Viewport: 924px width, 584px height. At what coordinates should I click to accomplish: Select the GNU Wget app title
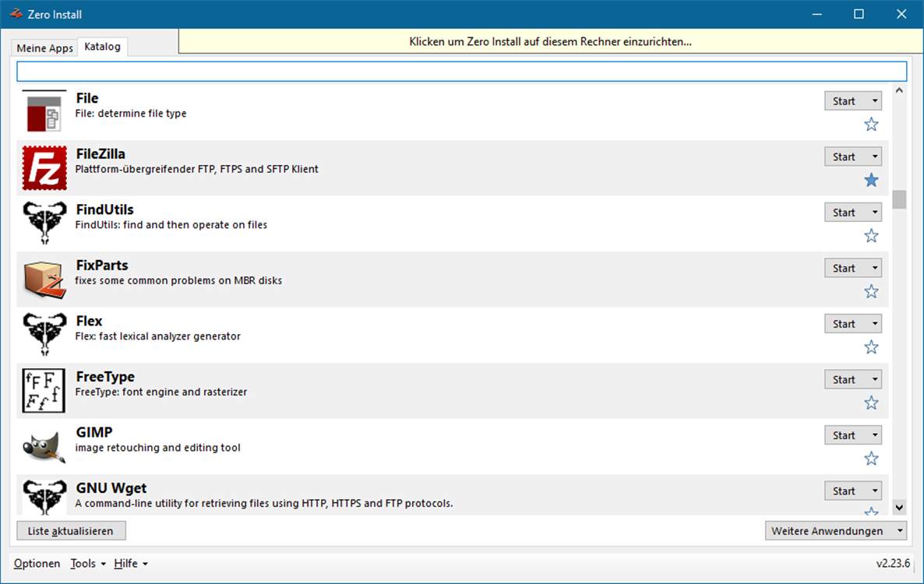pyautogui.click(x=111, y=488)
